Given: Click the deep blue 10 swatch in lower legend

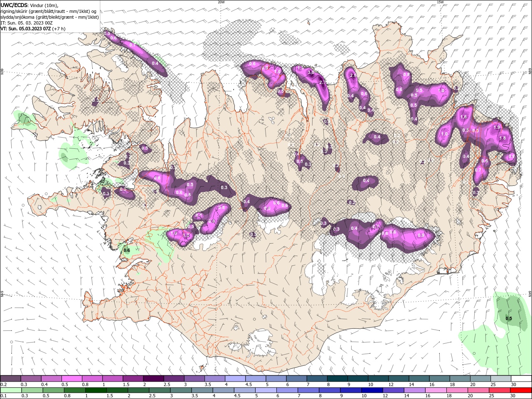Looking at the screenshot, I should 372,390.
